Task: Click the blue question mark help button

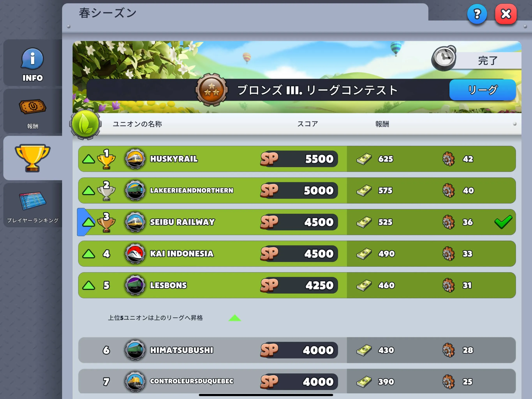Action: [x=477, y=14]
